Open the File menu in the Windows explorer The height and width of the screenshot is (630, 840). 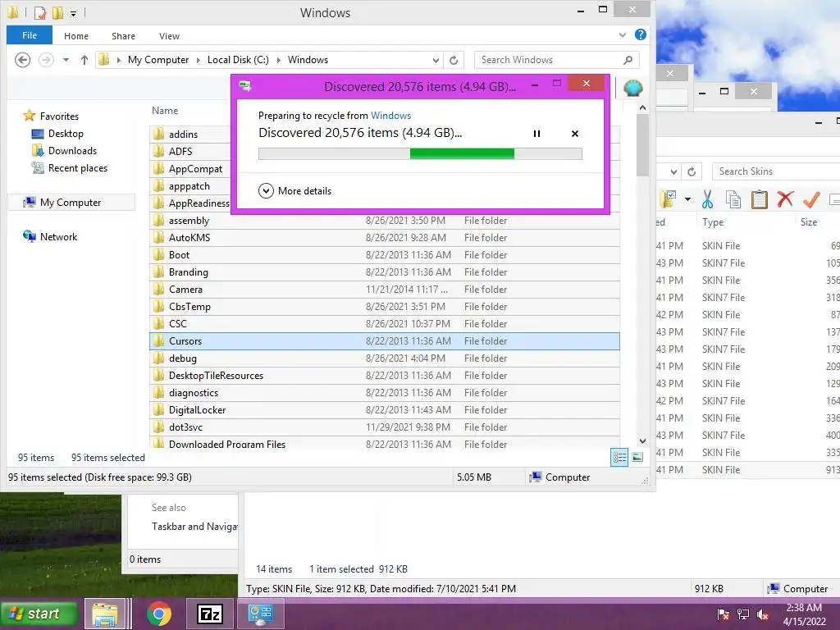(30, 36)
